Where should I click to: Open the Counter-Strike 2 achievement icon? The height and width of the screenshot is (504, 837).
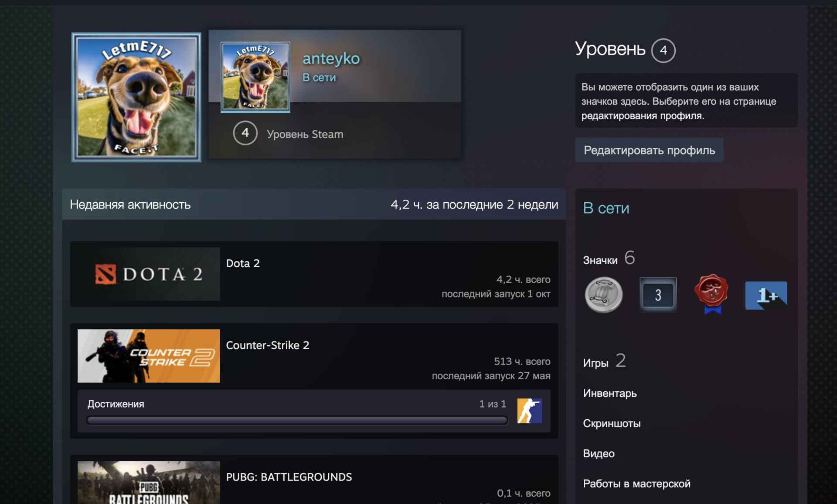pos(530,411)
